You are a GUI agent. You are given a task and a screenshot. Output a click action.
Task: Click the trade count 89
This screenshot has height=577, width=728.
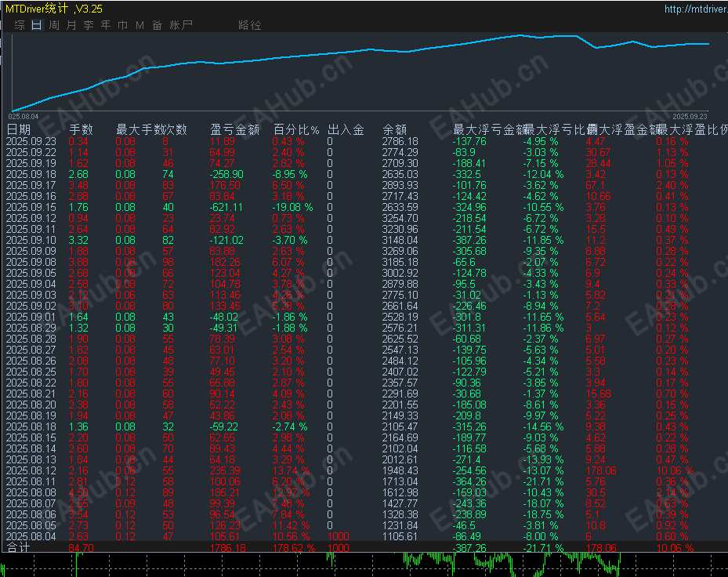pyautogui.click(x=168, y=492)
